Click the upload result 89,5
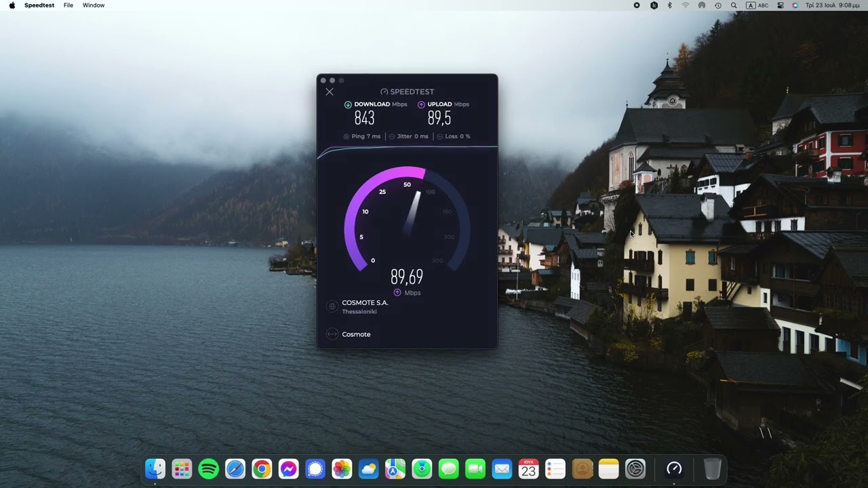This screenshot has width=868, height=488. (439, 118)
